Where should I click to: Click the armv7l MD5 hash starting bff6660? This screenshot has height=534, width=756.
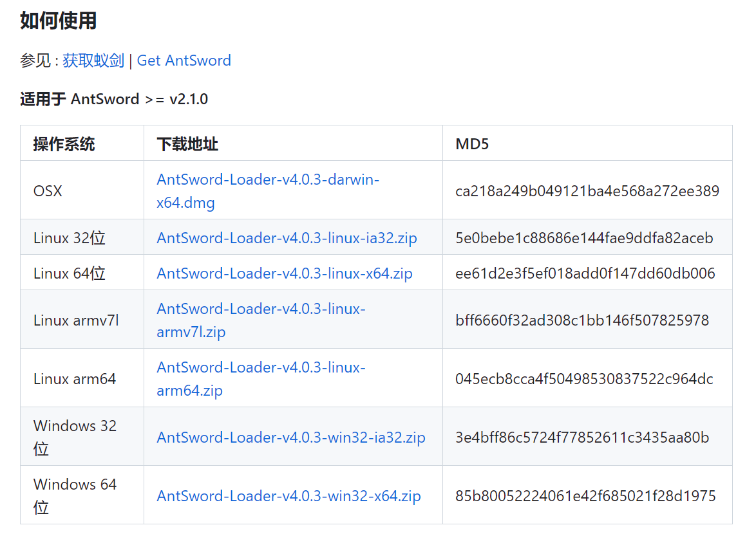pos(581,320)
